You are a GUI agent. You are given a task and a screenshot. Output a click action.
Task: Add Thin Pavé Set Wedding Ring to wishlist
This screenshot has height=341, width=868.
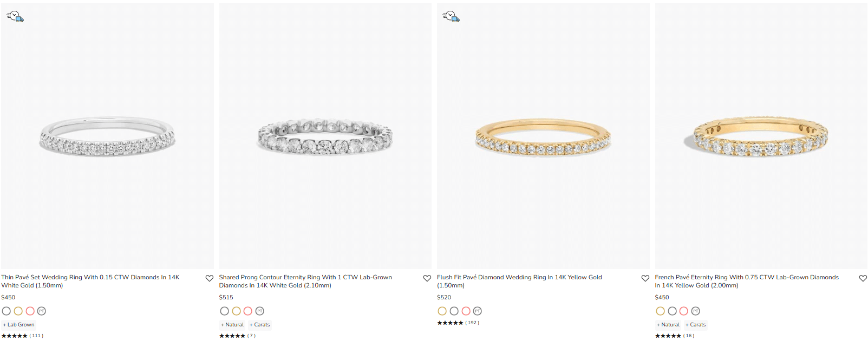coord(210,278)
